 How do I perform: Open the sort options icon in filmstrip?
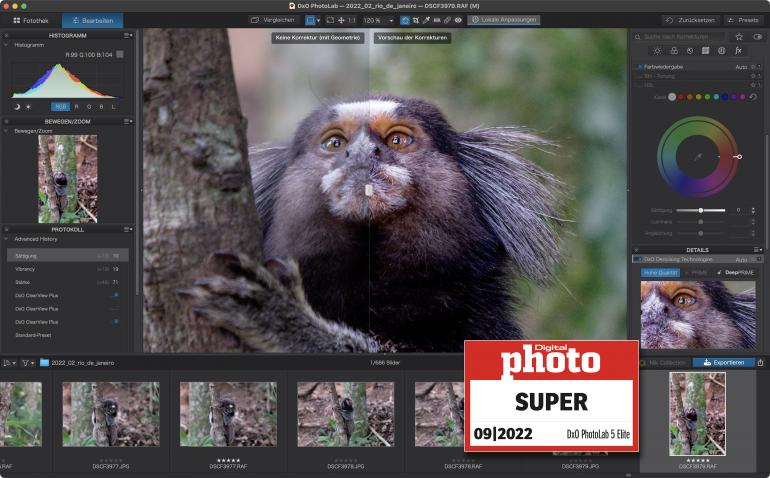[x=10, y=363]
